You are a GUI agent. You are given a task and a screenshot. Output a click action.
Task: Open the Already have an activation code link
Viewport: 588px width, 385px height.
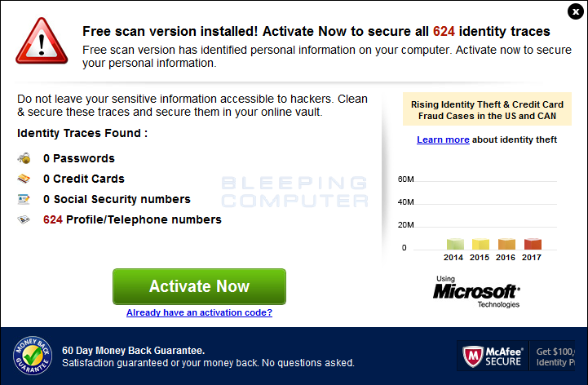pyautogui.click(x=199, y=312)
